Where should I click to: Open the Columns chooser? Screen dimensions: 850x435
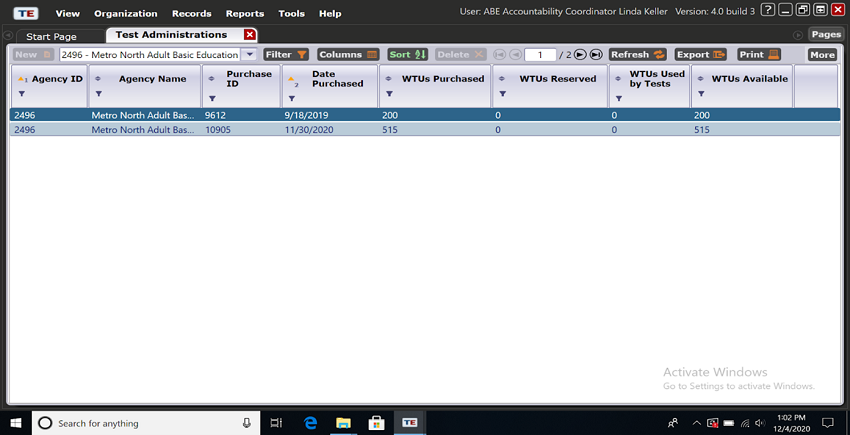point(348,54)
